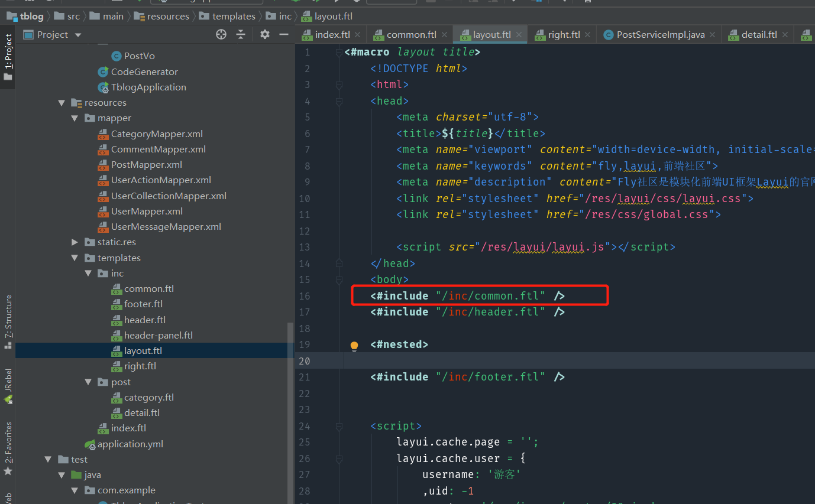
Task: Collapse the test folder
Action: point(48,460)
